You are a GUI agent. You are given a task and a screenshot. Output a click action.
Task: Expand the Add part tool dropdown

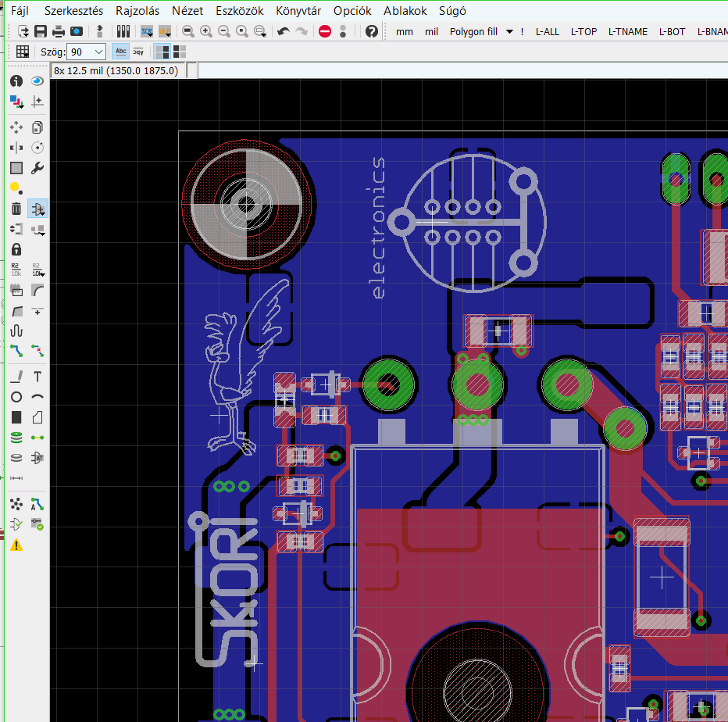coord(42,213)
